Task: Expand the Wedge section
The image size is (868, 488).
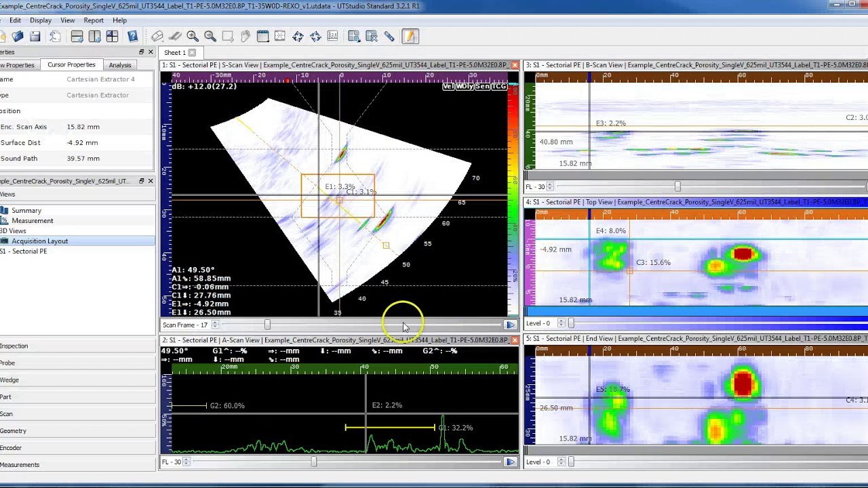Action: [x=77, y=380]
